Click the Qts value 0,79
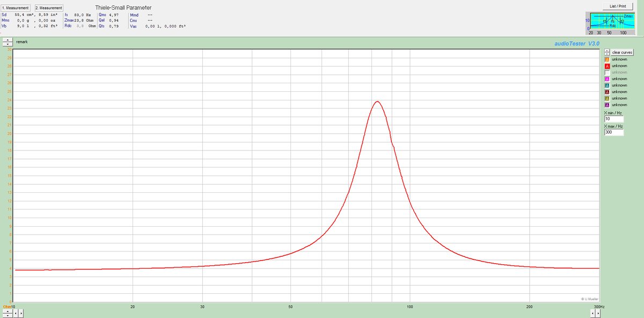This screenshot has height=318, width=644. tap(113, 26)
